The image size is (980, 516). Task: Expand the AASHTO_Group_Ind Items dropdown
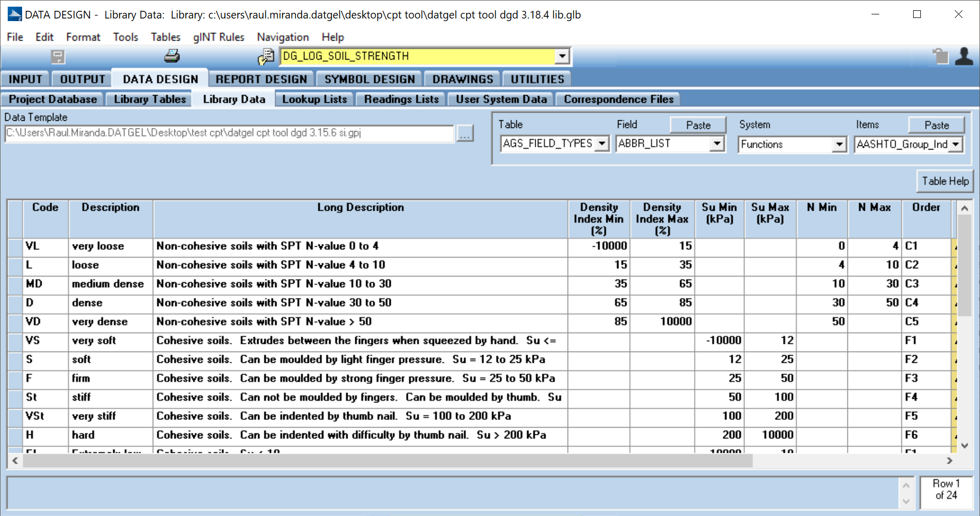[x=956, y=144]
